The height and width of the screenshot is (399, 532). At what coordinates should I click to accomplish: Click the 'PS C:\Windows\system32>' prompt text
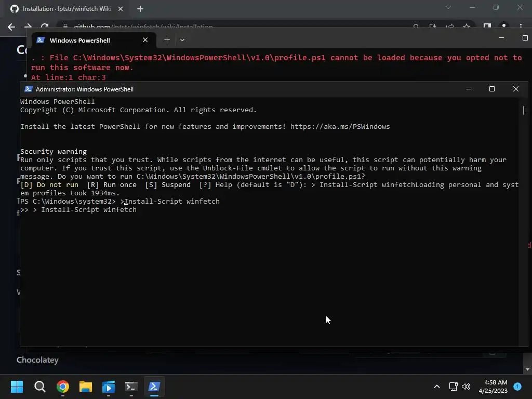pos(68,202)
